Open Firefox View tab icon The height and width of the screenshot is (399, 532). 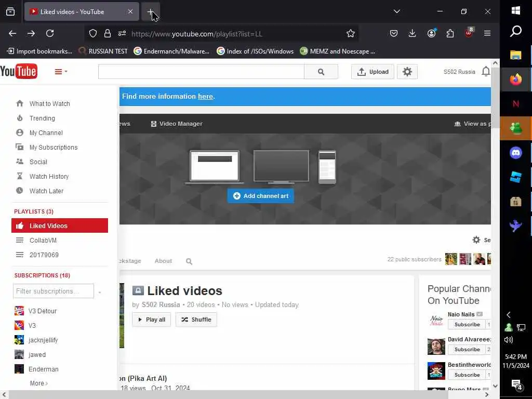[10, 11]
